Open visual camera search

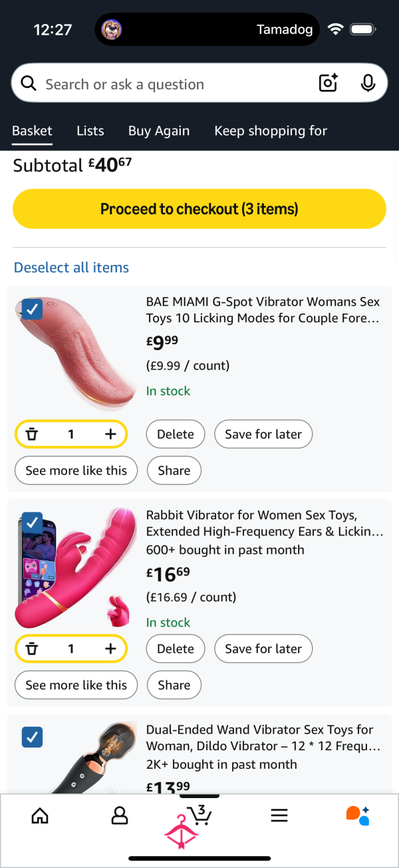pyautogui.click(x=328, y=83)
